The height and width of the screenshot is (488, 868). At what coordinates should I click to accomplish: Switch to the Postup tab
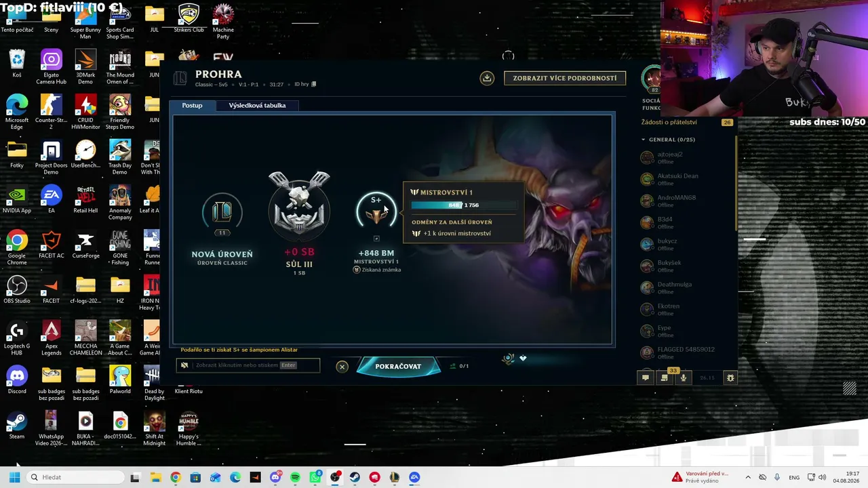(192, 106)
